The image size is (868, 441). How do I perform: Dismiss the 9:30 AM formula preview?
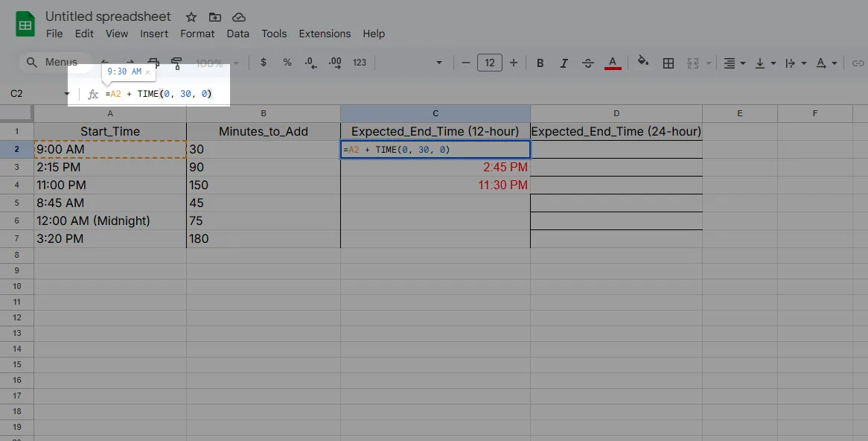click(147, 72)
